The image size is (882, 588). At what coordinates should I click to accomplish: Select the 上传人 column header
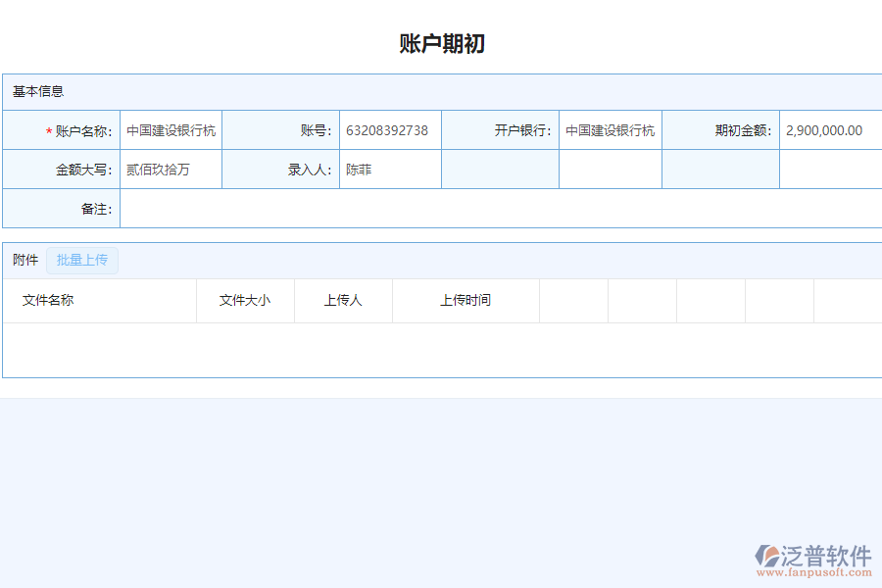click(343, 301)
